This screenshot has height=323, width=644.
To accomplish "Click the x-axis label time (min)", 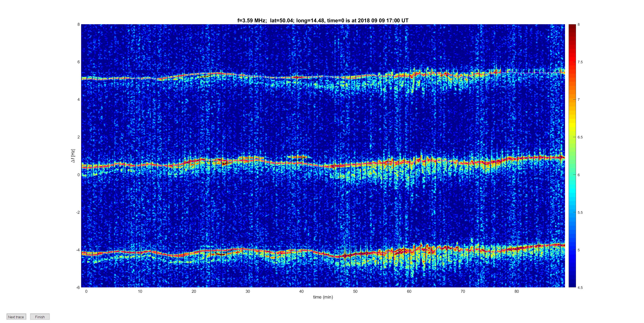I will [x=323, y=297].
